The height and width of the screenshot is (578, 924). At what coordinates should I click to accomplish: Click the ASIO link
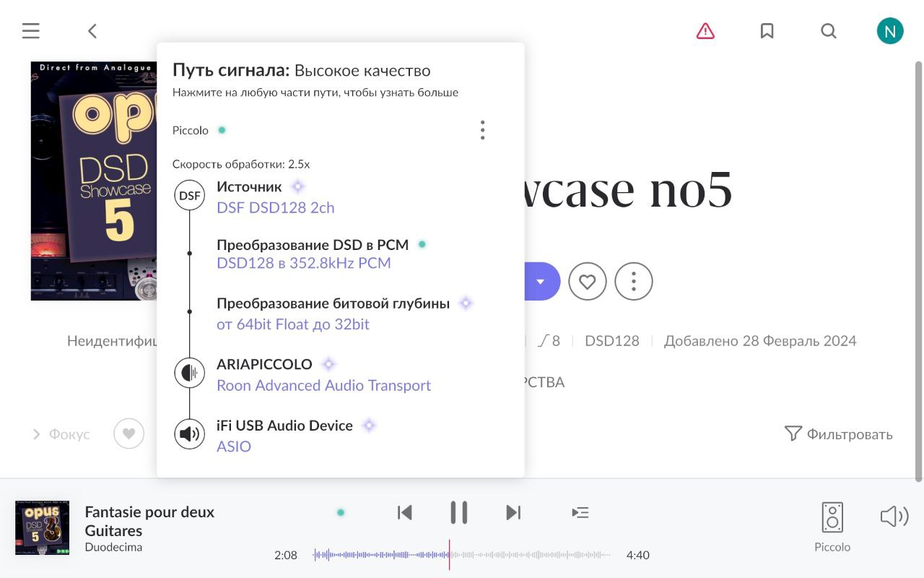(x=234, y=447)
